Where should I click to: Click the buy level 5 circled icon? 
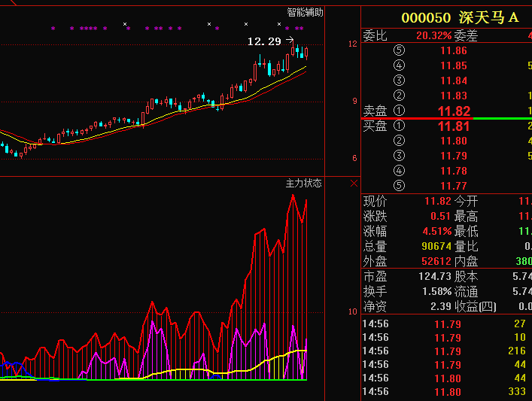pyautogui.click(x=399, y=186)
